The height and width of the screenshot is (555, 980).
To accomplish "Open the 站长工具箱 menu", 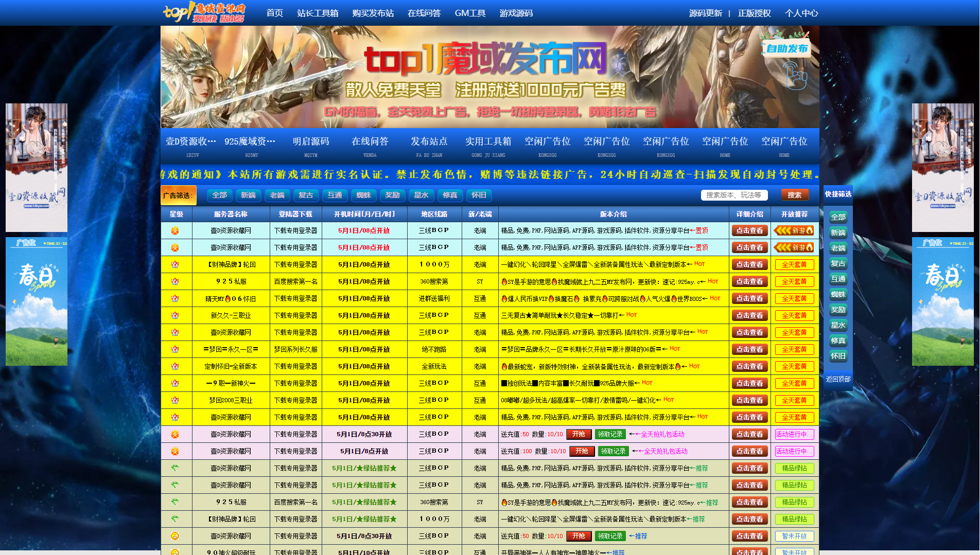I will [317, 13].
